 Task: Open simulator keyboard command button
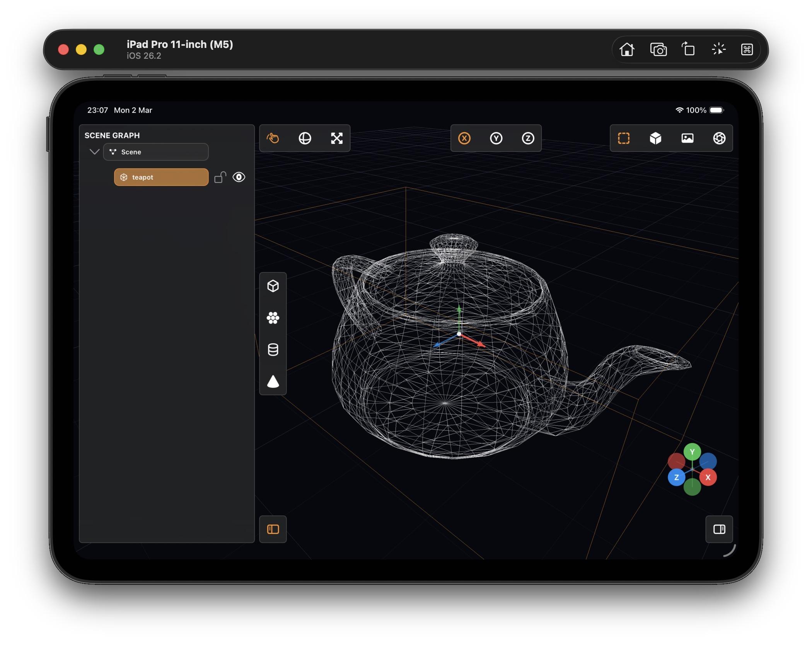tap(747, 49)
